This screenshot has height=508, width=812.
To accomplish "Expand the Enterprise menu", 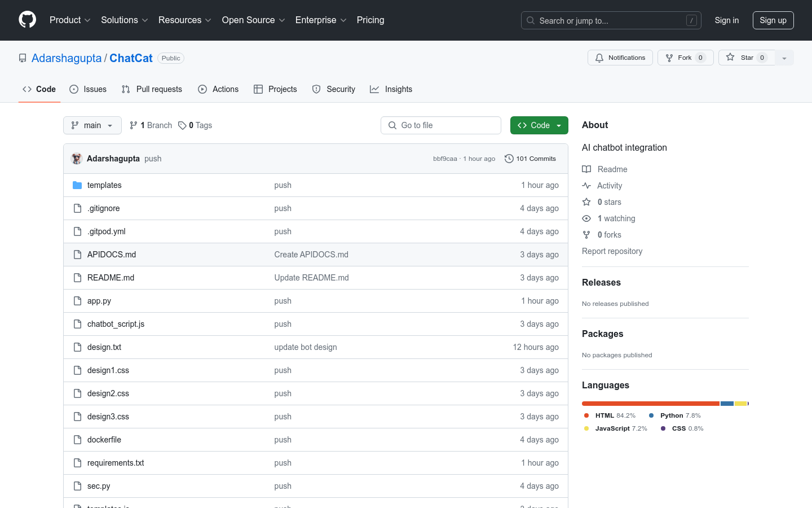I will pyautogui.click(x=321, y=20).
